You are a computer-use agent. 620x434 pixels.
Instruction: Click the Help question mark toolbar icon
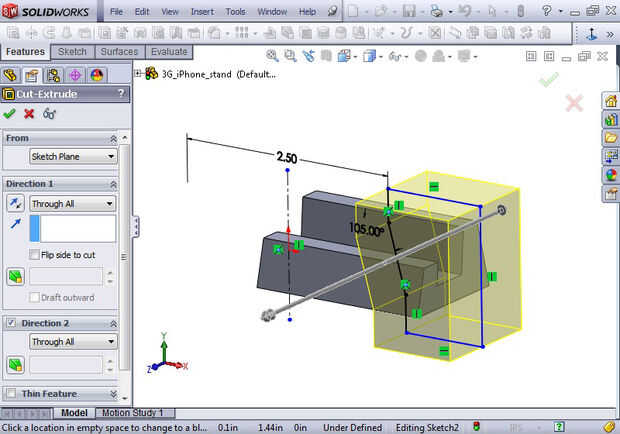547,11
